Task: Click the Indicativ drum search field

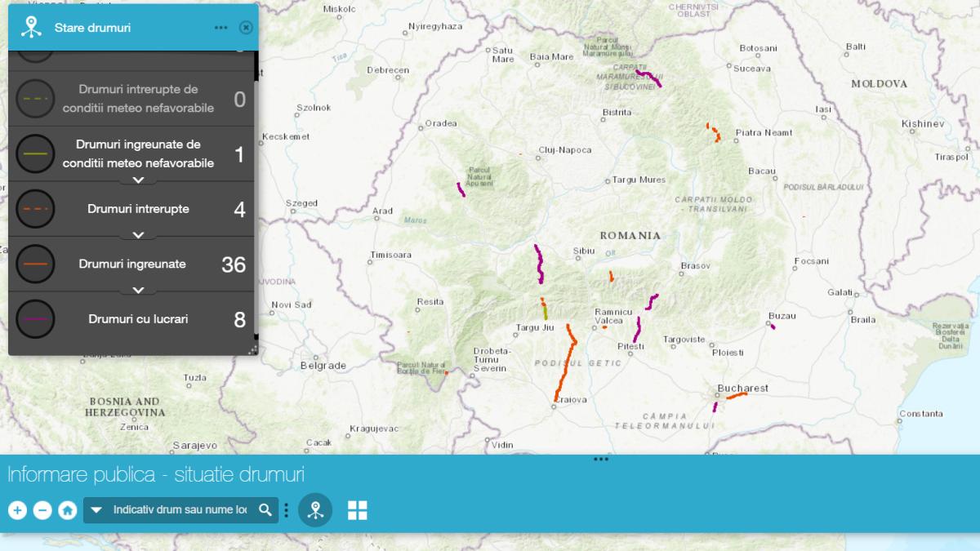Action: [180, 510]
